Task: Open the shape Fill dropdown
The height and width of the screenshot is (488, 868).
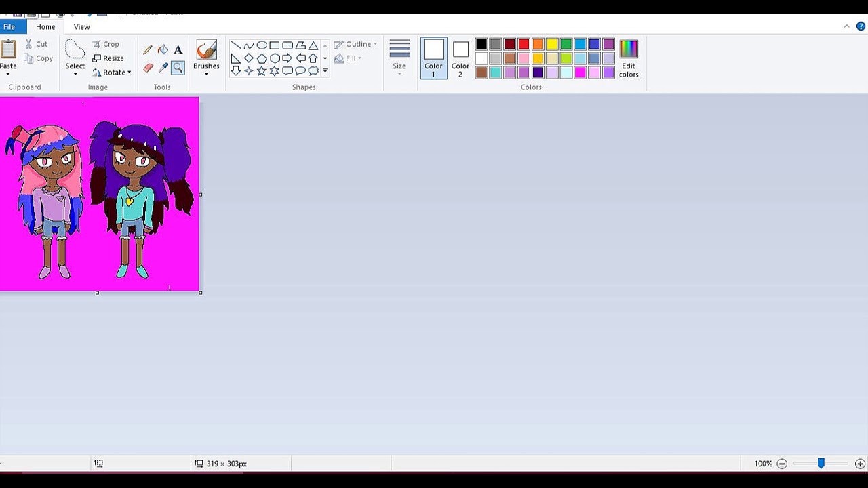Action: [348, 58]
